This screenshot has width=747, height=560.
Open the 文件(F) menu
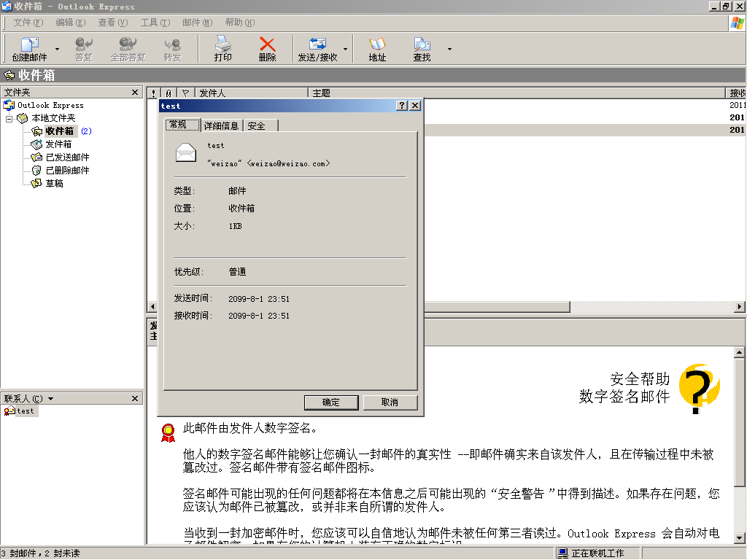28,23
